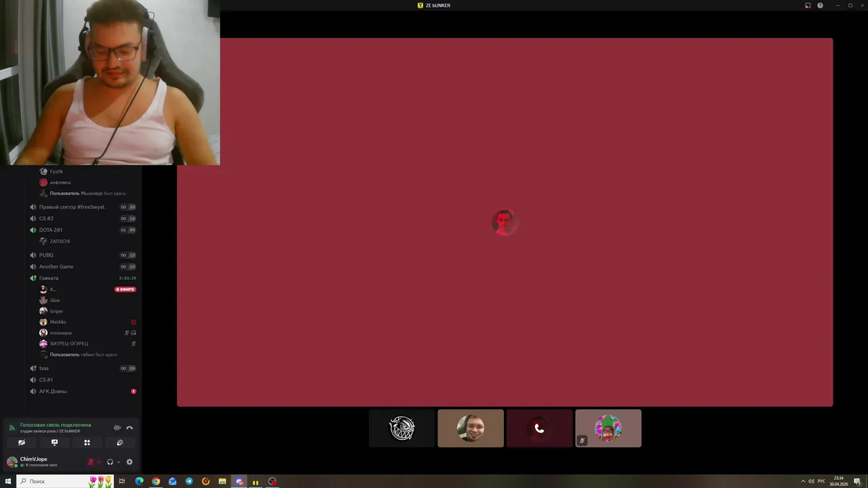Toggle noise suppression waveform icon

pyautogui.click(x=117, y=428)
